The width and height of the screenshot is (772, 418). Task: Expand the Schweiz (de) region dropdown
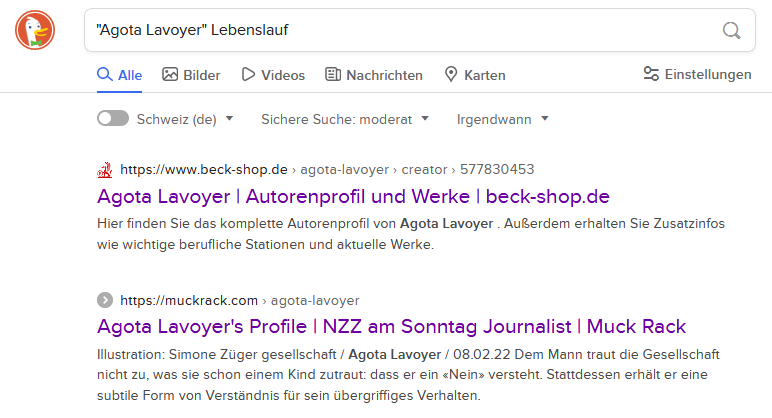coord(185,119)
